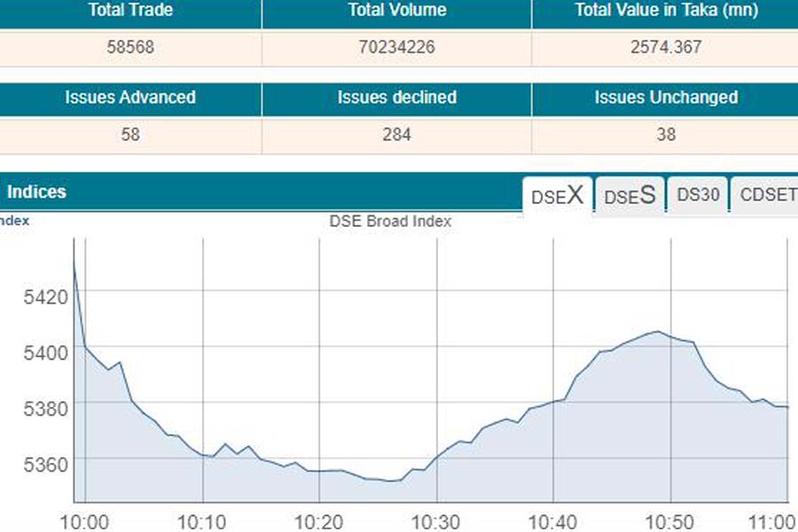Click the total trade value 58568

(130, 48)
